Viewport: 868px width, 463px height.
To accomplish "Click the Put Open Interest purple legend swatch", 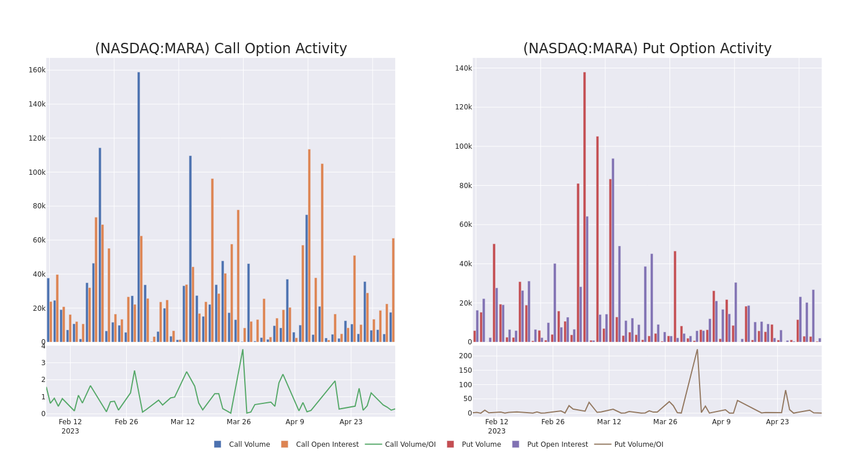I will (x=516, y=444).
